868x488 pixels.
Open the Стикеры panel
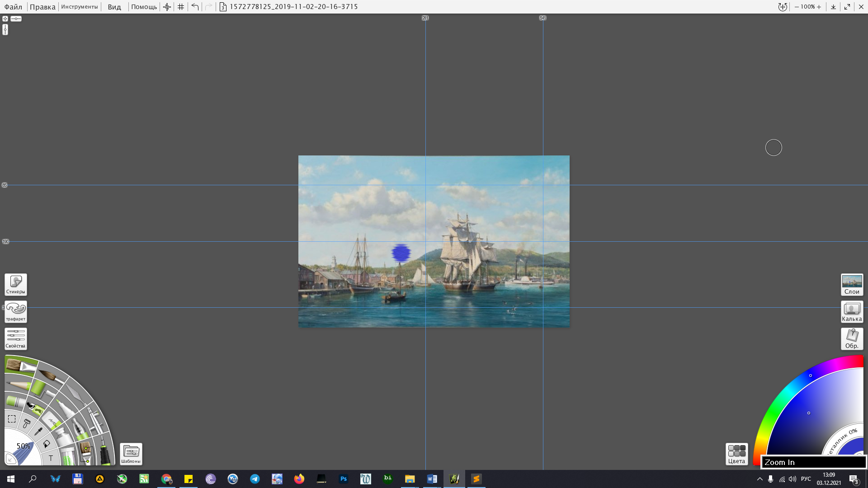coord(16,285)
